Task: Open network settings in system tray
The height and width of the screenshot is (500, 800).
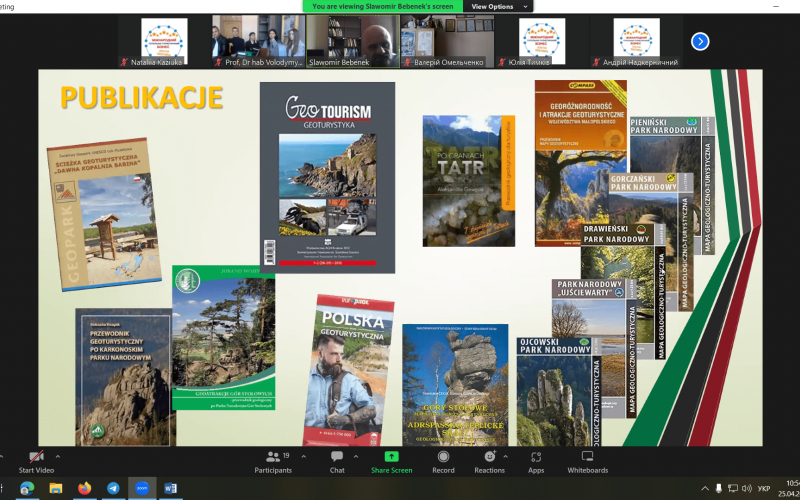Action: (x=733, y=488)
